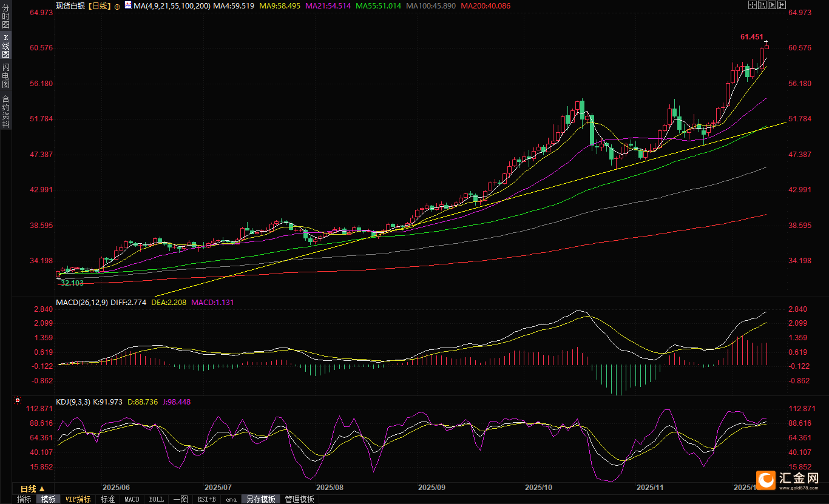Apply the RSI+B template
This screenshot has height=504, width=829.
click(x=206, y=499)
